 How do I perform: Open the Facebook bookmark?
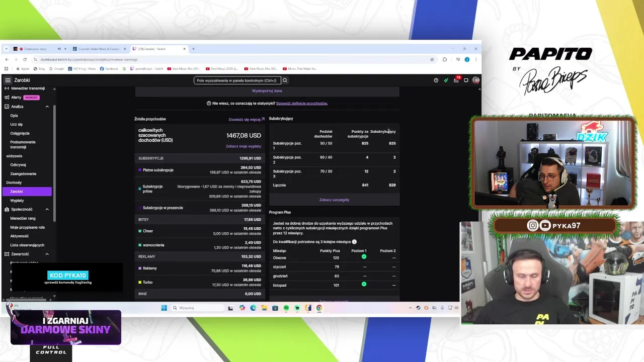(x=109, y=68)
